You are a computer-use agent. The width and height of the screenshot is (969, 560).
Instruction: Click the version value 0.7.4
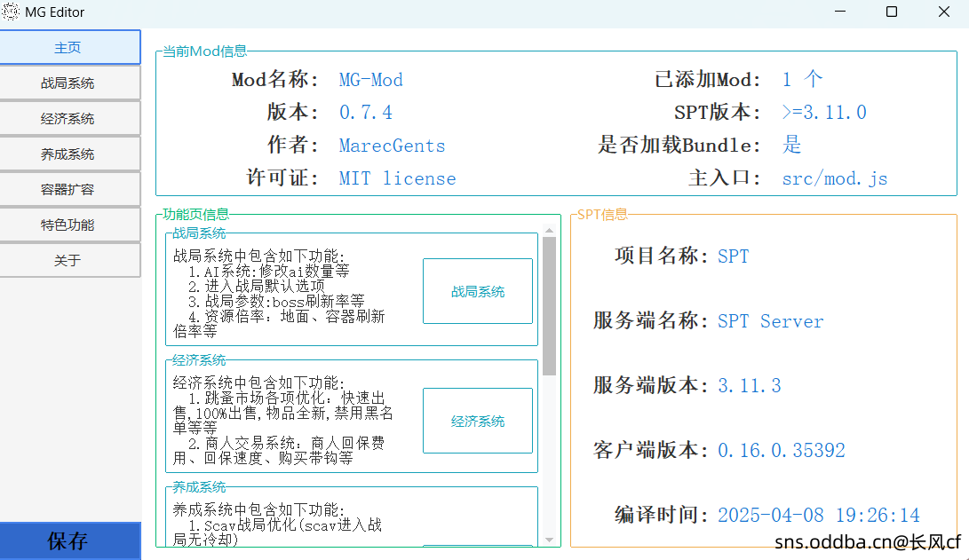(365, 113)
